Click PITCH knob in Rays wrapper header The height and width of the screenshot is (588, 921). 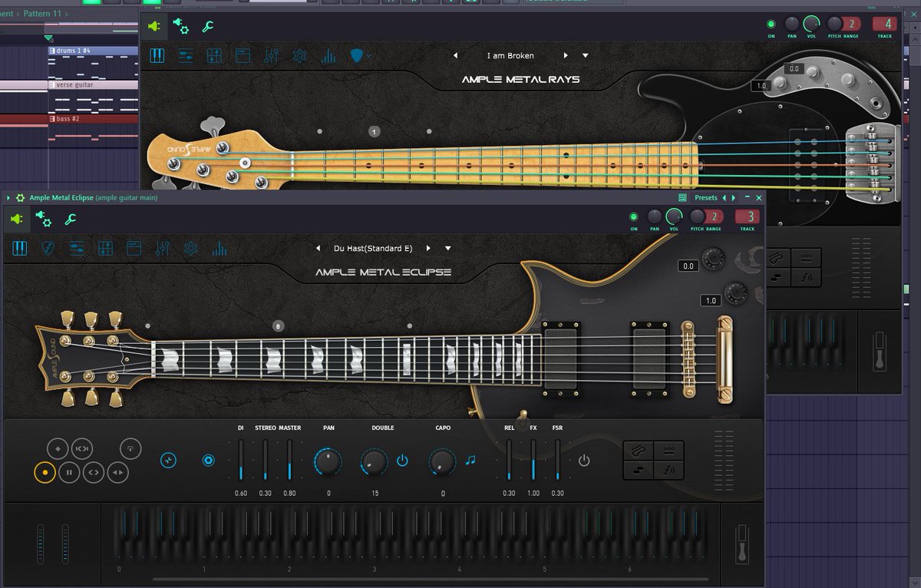tap(834, 24)
